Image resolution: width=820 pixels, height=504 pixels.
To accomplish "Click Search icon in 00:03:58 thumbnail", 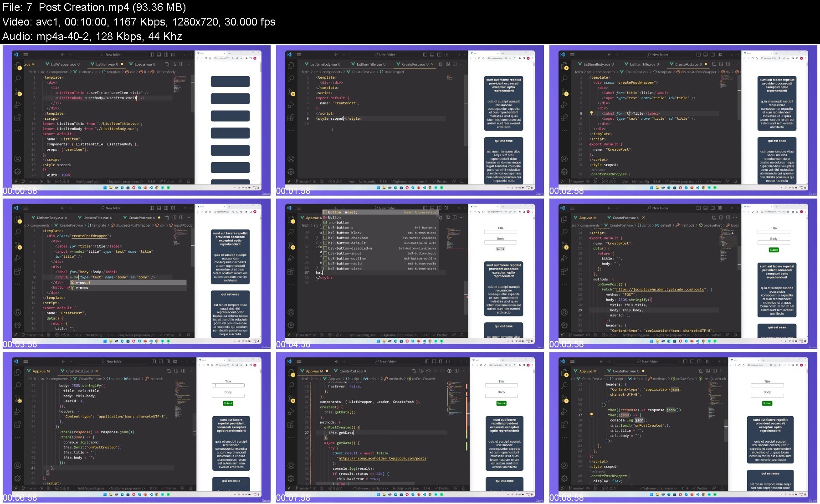I will [18, 232].
